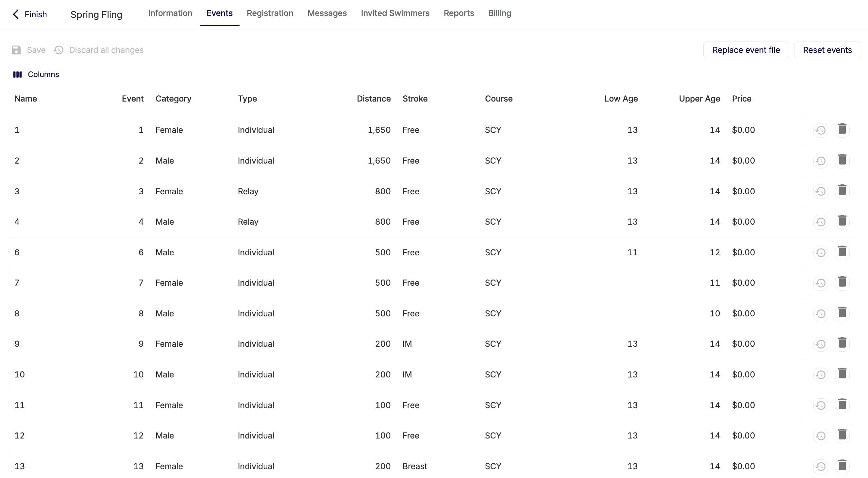Click the Price column header
This screenshot has height=478, width=868.
point(741,99)
